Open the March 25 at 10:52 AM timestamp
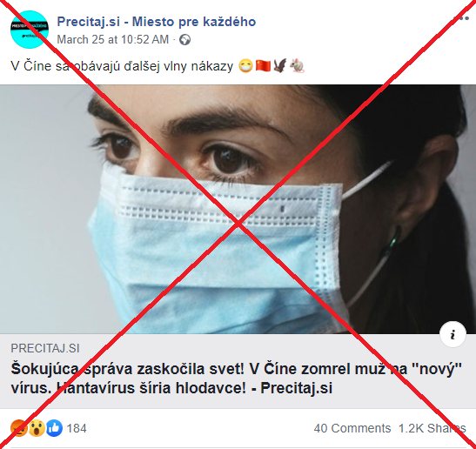Screen dimensions: 476x449 [112, 40]
